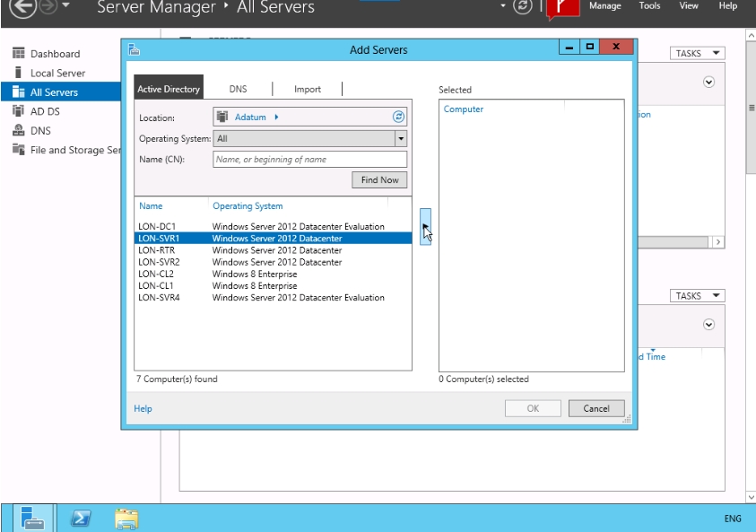Open the Tools menu

point(649,5)
